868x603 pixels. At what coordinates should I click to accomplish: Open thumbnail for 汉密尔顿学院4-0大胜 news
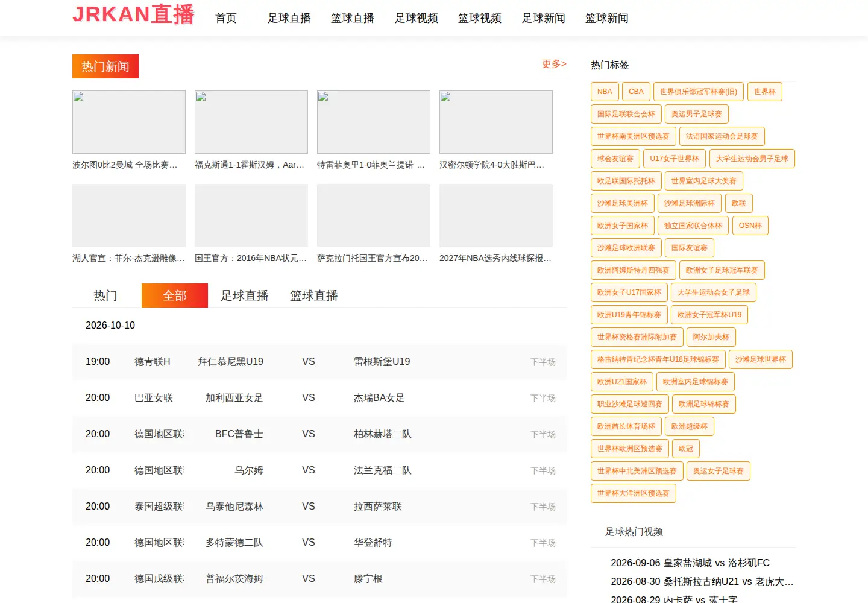496,122
